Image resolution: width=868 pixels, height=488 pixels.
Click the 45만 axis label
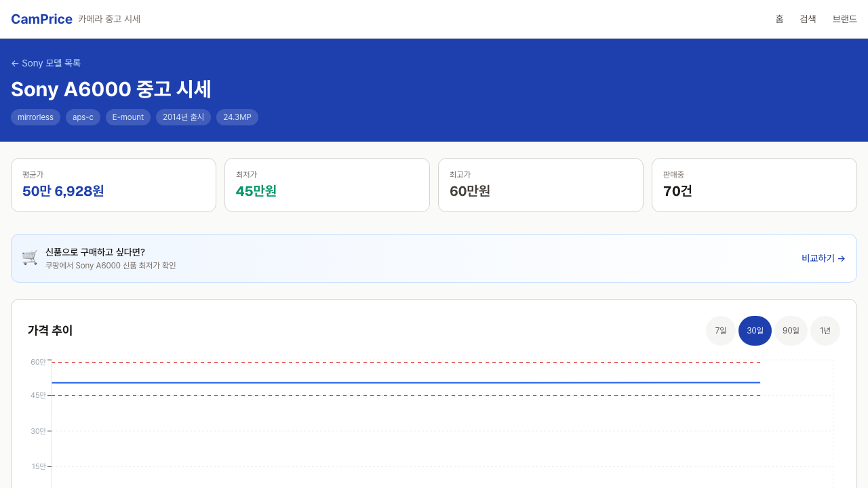coord(38,395)
